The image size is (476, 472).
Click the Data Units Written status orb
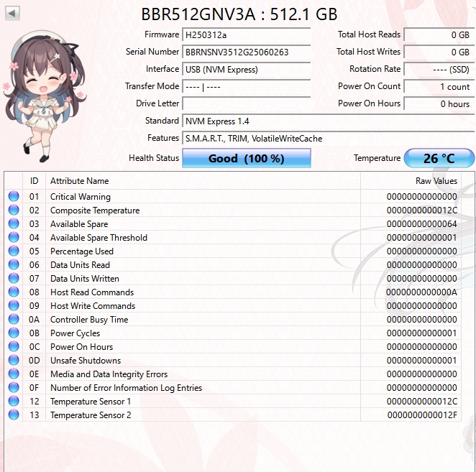(14, 278)
